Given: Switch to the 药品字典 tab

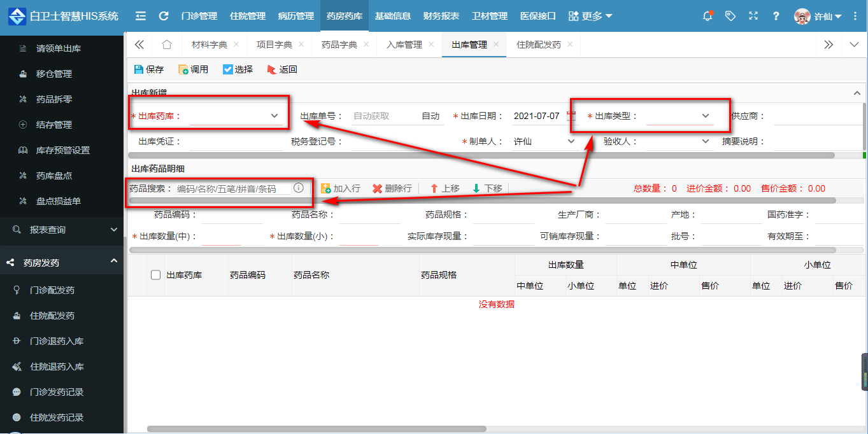Looking at the screenshot, I should (x=339, y=45).
